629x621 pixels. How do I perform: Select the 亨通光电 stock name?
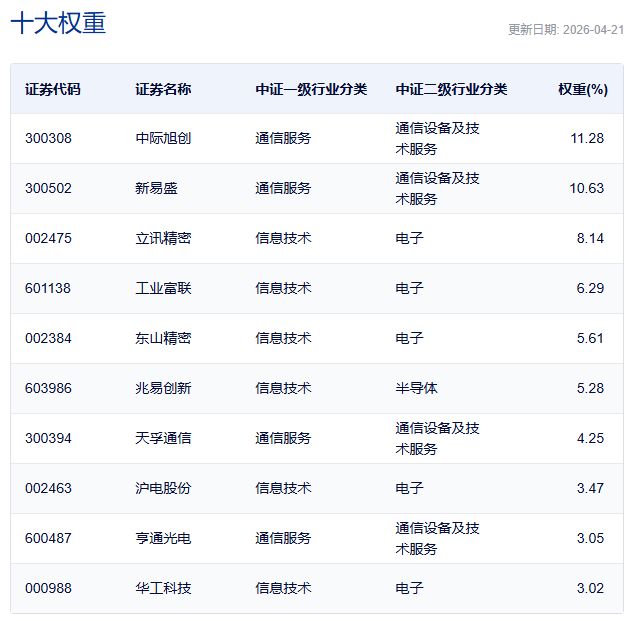tap(163, 538)
